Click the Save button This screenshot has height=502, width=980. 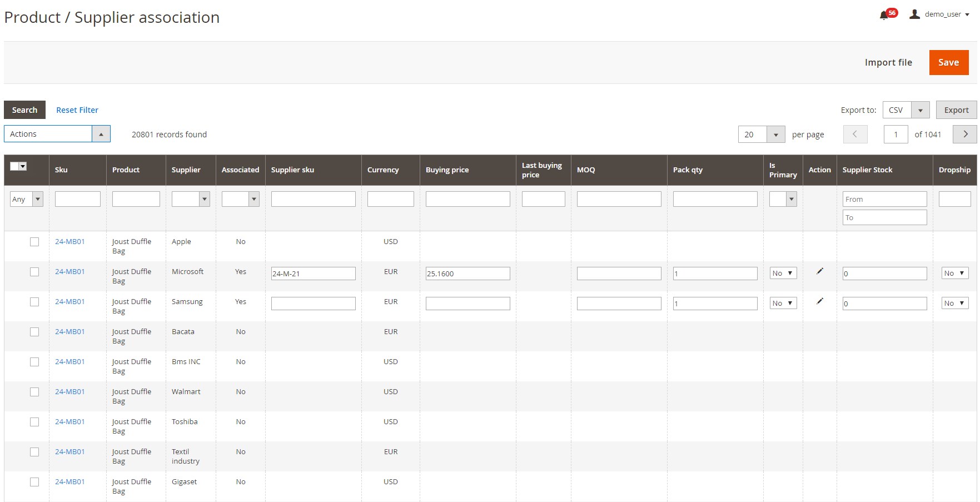[949, 62]
